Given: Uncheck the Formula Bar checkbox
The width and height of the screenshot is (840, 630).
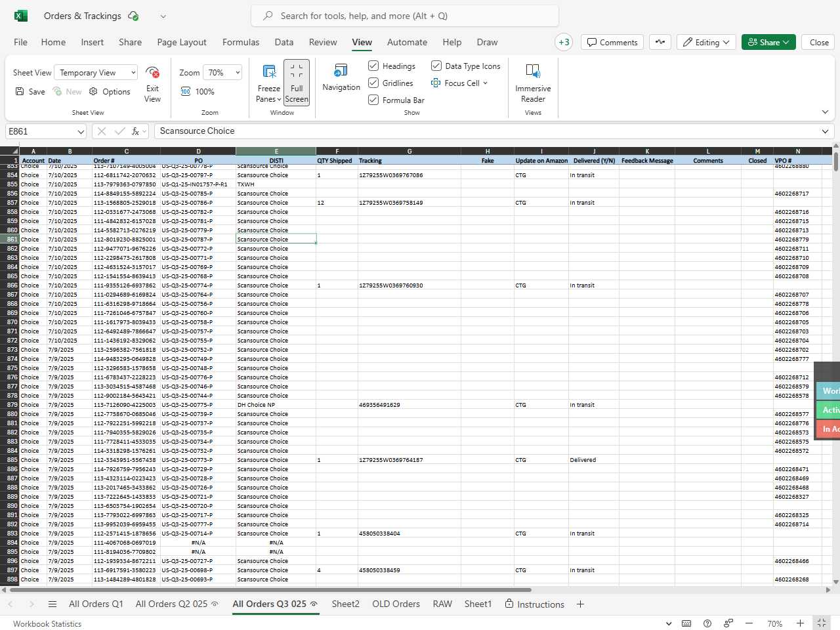Looking at the screenshot, I should [373, 100].
